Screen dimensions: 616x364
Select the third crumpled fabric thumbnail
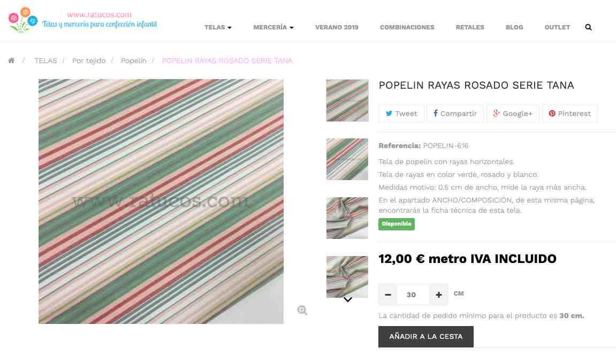347,218
